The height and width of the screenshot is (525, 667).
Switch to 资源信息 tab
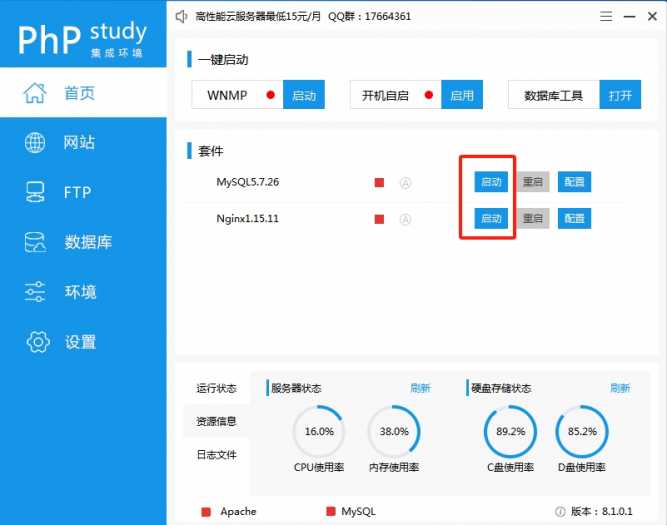point(216,421)
